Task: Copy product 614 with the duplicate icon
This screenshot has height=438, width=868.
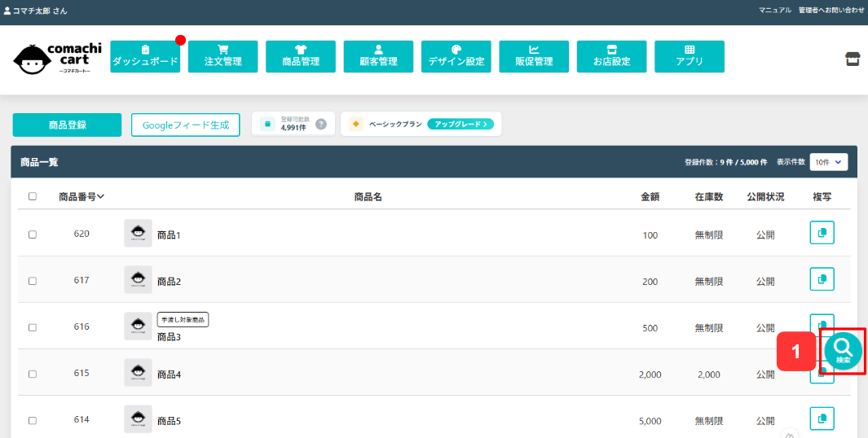Action: 822,418
